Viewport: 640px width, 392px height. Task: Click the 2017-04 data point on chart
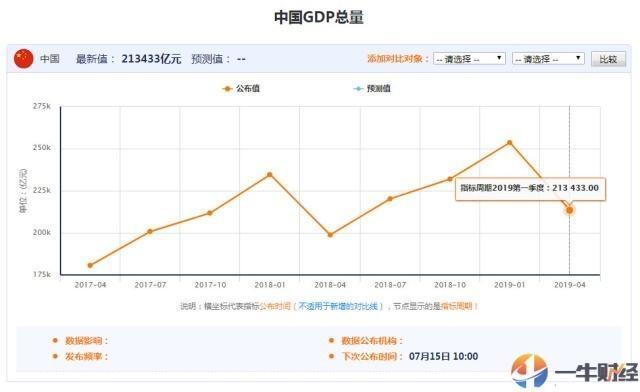point(90,265)
